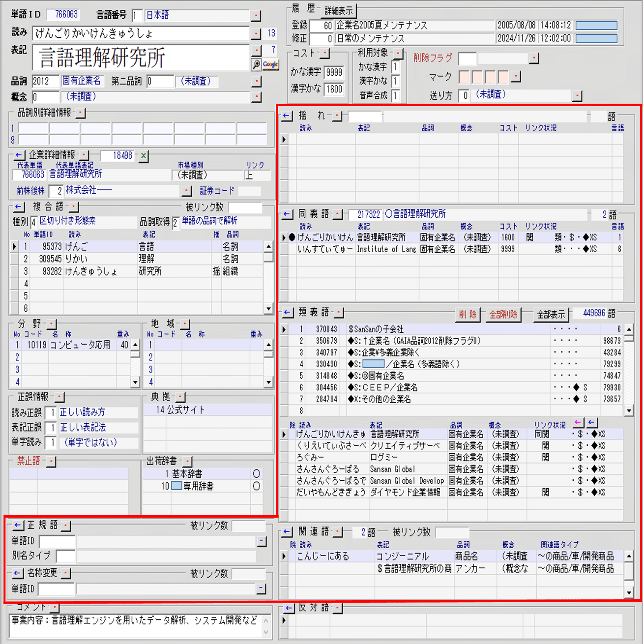Click the 表記 field showing 言語理解研究所
Screen dimensions: 644x644
[141, 58]
